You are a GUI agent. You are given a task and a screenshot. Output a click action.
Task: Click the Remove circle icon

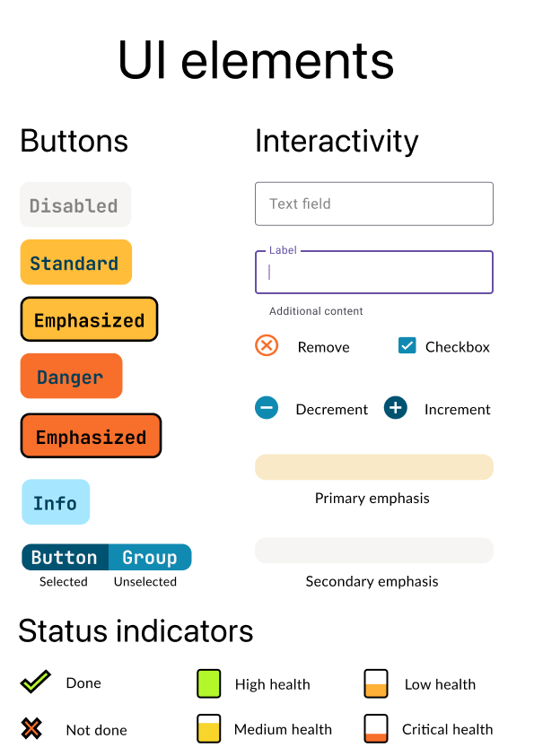(267, 346)
